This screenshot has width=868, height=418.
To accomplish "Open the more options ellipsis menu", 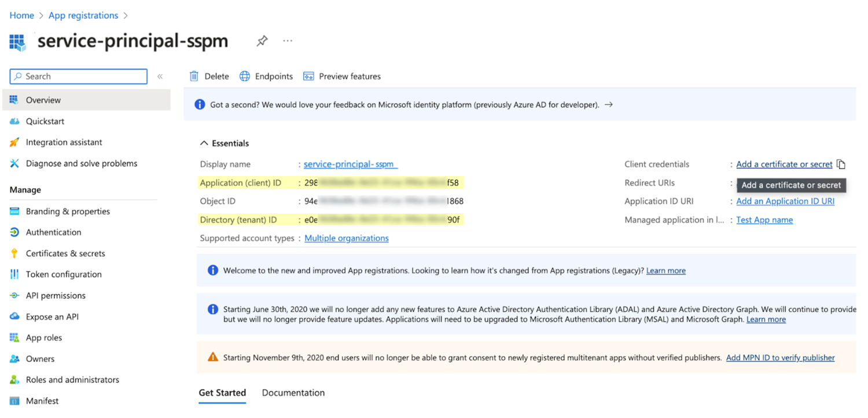I will coord(288,41).
